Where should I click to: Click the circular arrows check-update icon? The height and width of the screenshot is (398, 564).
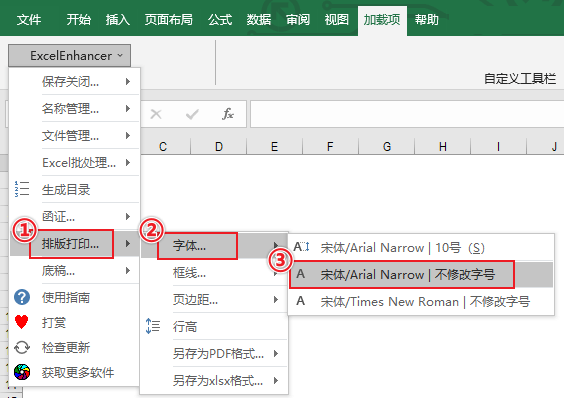(x=22, y=348)
